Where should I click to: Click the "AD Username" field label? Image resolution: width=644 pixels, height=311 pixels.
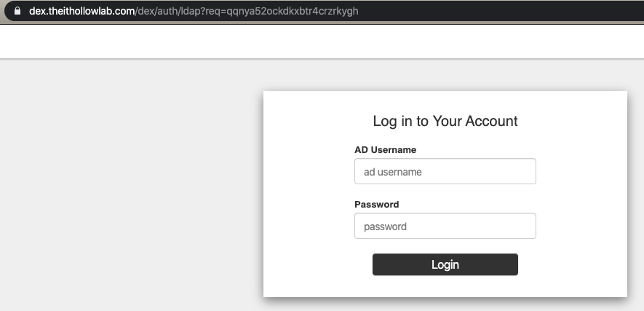click(385, 150)
